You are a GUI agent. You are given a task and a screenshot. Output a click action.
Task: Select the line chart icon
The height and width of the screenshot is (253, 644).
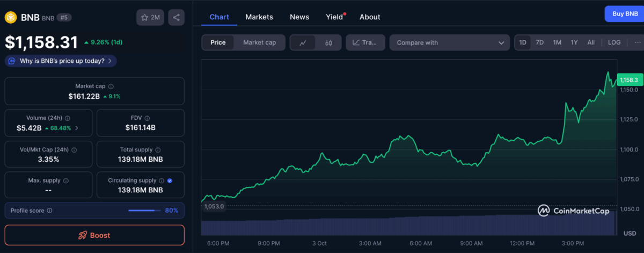[303, 42]
